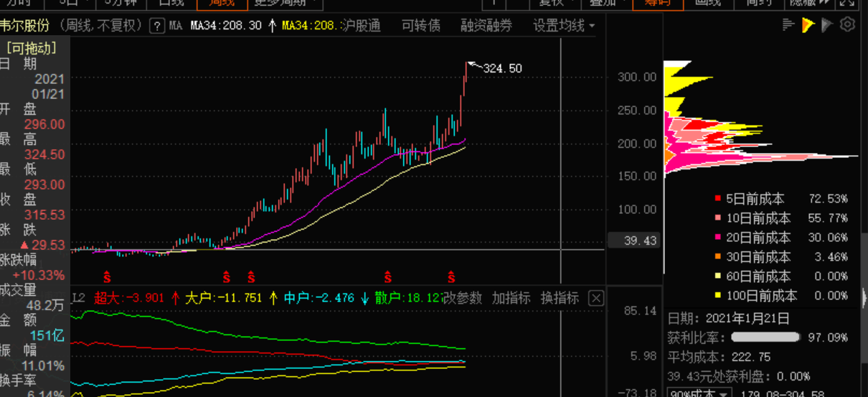Screen dimensions: 868x397
Task: Click the 获利比率 progress bar
Action: [765, 337]
